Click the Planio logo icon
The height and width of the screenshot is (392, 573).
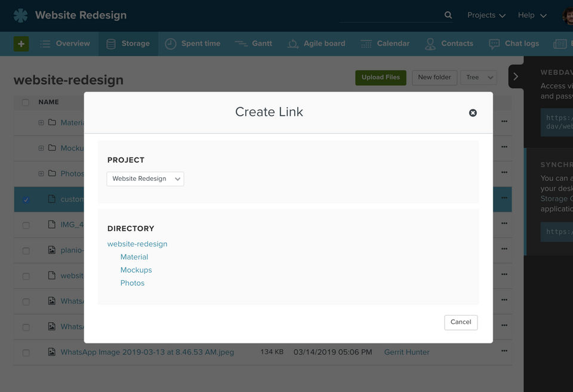tap(20, 16)
